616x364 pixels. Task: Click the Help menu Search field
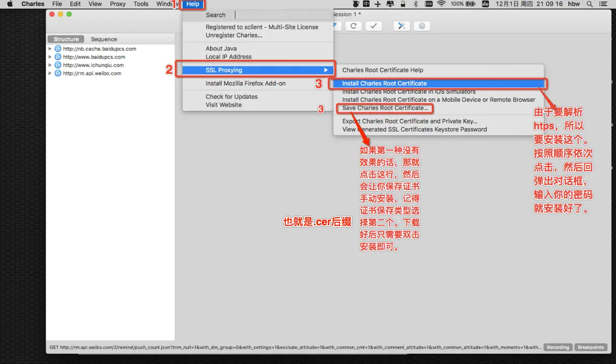click(x=280, y=15)
